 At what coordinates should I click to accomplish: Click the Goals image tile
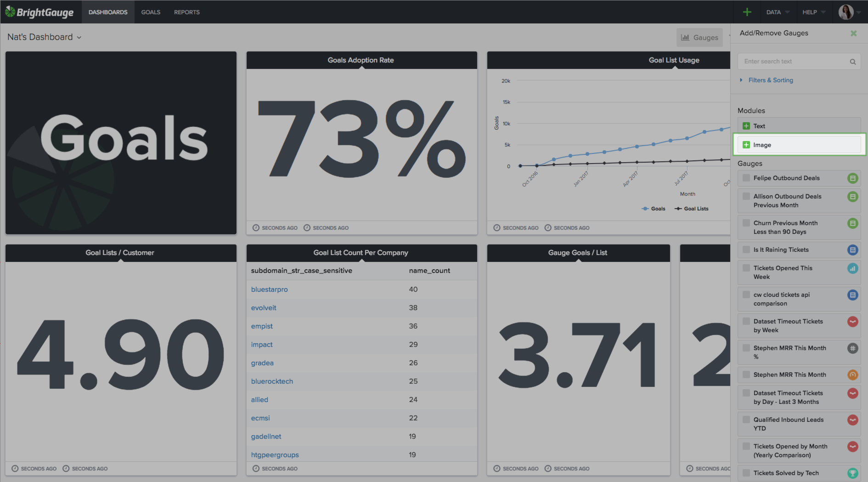[x=121, y=143]
